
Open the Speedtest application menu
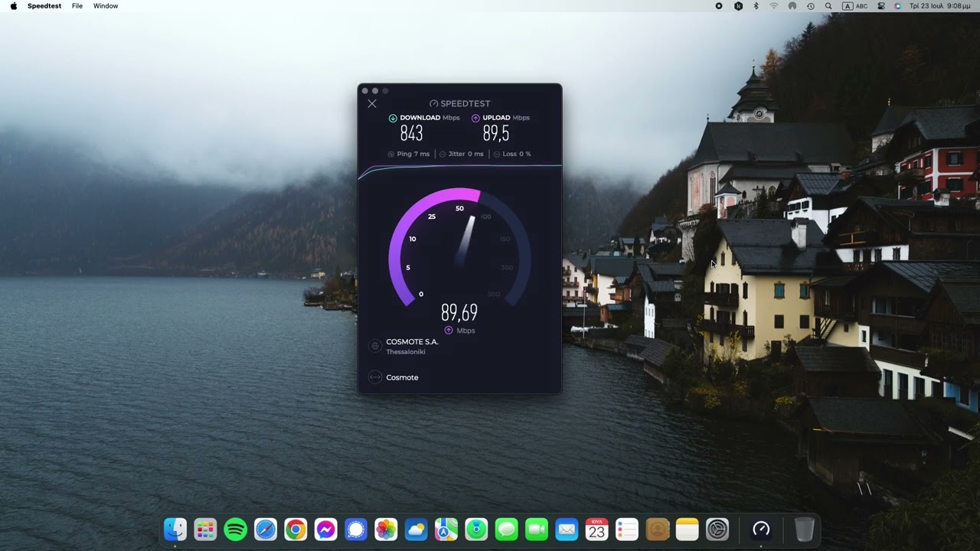(x=44, y=6)
